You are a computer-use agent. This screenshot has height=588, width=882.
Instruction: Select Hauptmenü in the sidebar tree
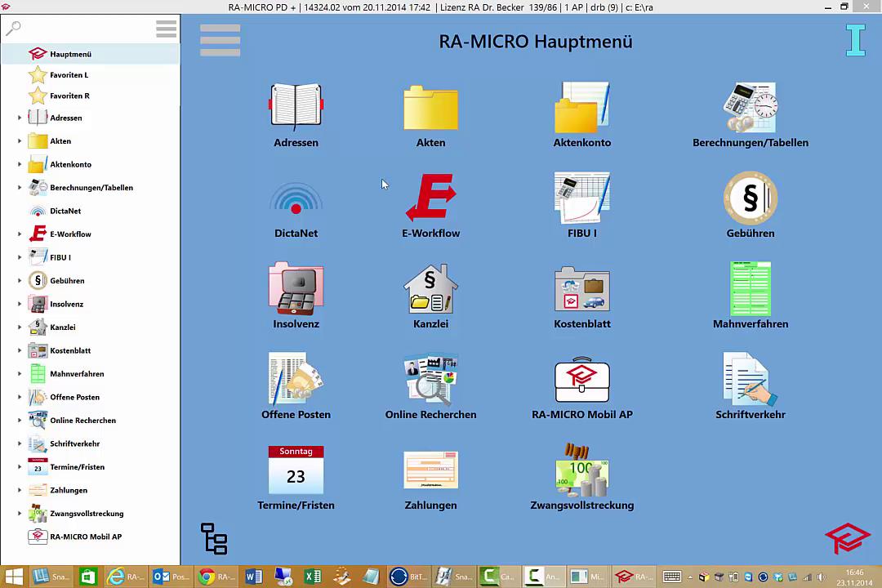coord(70,54)
